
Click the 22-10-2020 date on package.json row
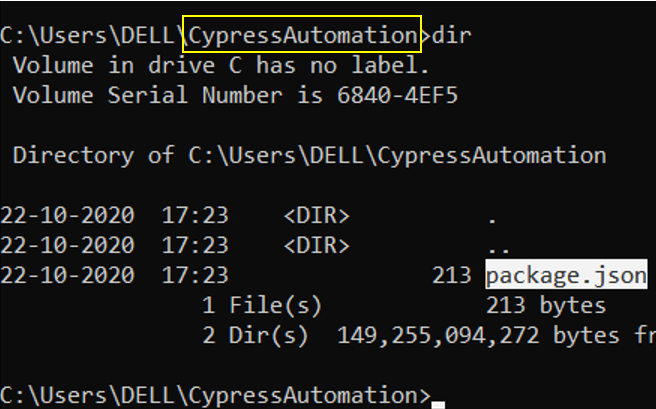tap(67, 275)
